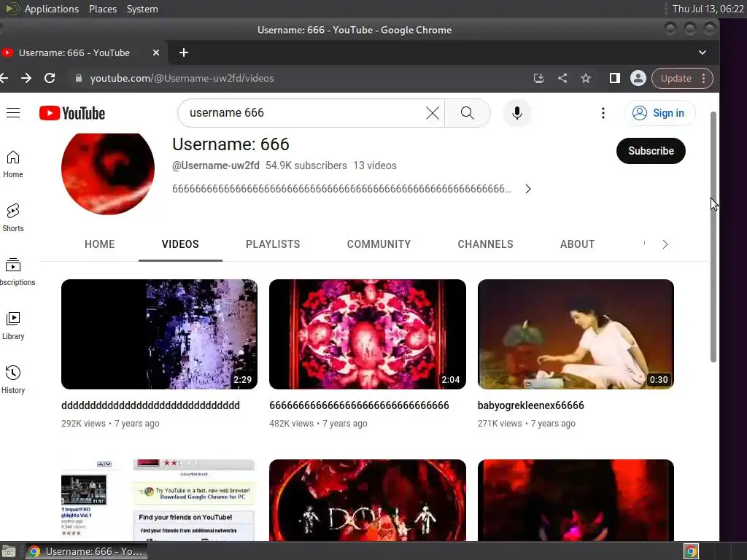Open the 666666 titled video link
The image size is (747, 560).
click(x=359, y=405)
